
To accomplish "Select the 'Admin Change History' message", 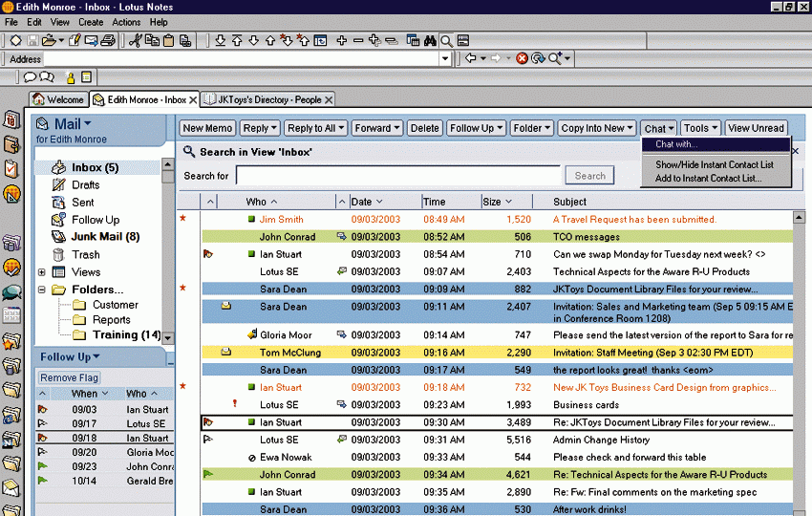I will tap(497, 440).
